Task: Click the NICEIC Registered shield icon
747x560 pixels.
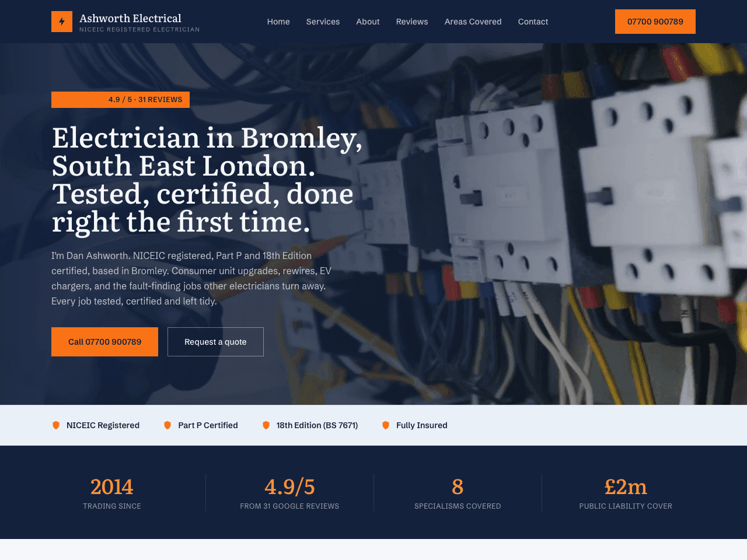Action: (56, 425)
